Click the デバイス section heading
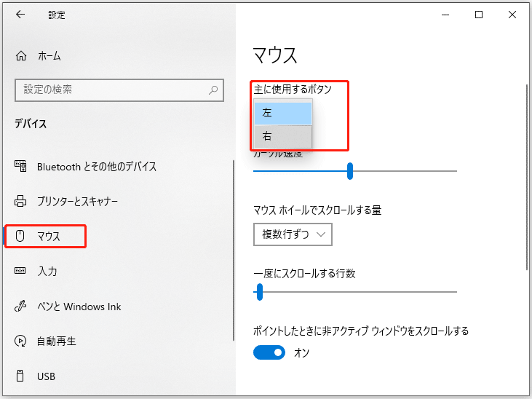This screenshot has height=399, width=532. (31, 124)
